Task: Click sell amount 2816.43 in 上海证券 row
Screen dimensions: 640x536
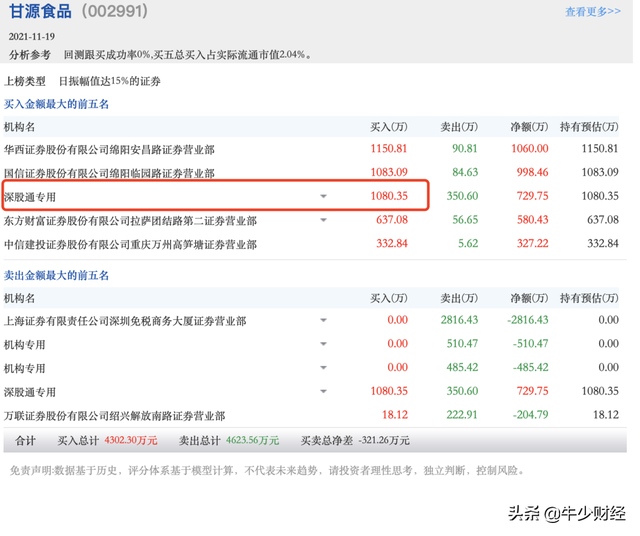Action: [459, 320]
